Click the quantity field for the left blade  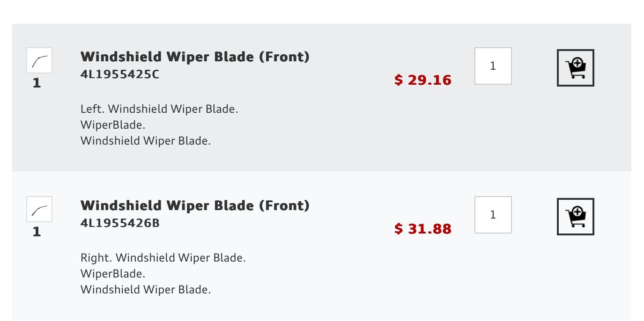click(493, 66)
